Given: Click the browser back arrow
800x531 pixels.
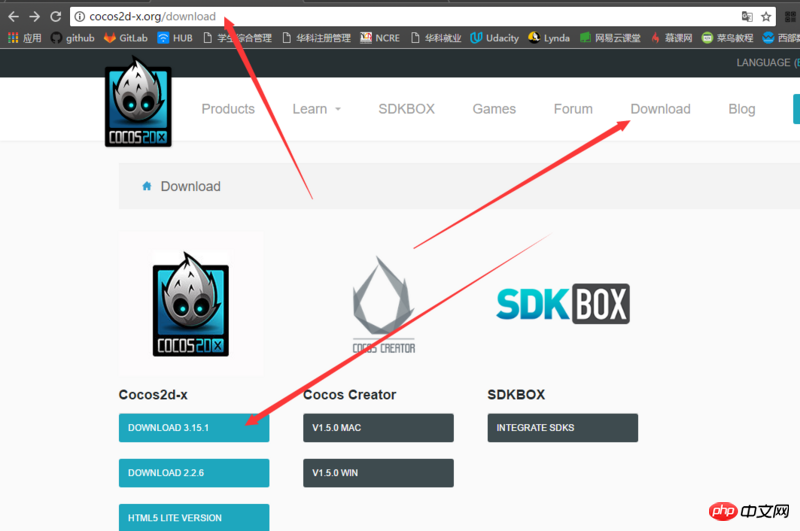Looking at the screenshot, I should 13,16.
